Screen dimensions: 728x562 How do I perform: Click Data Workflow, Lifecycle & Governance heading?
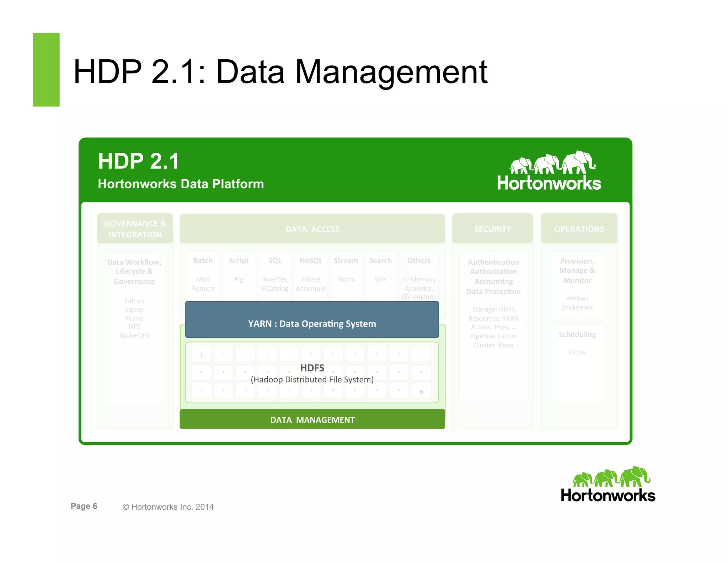(x=134, y=271)
